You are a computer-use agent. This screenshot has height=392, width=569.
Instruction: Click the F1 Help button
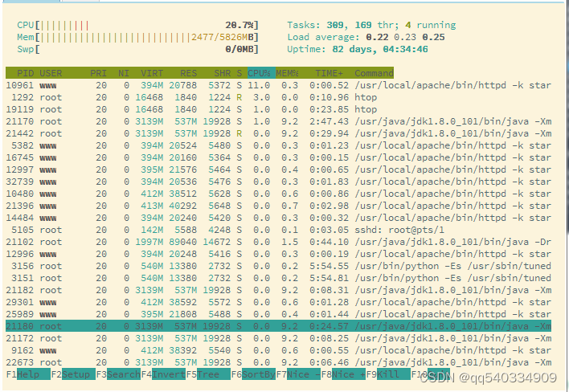[28, 374]
